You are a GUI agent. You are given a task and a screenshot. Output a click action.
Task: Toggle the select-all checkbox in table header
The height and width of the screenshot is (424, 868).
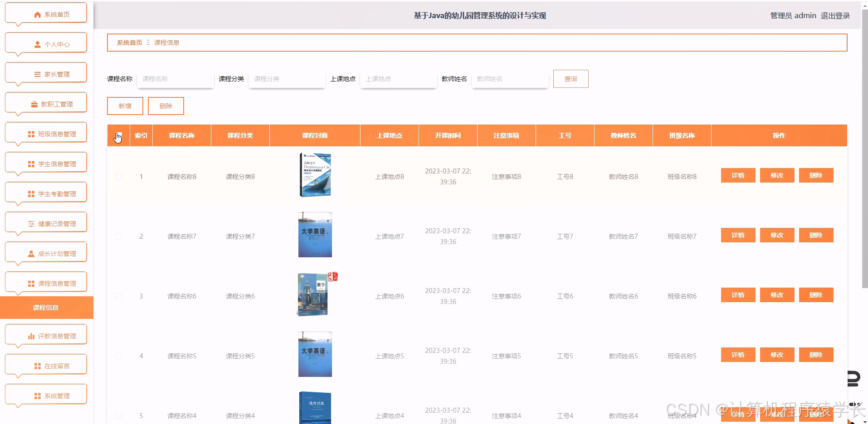point(118,135)
